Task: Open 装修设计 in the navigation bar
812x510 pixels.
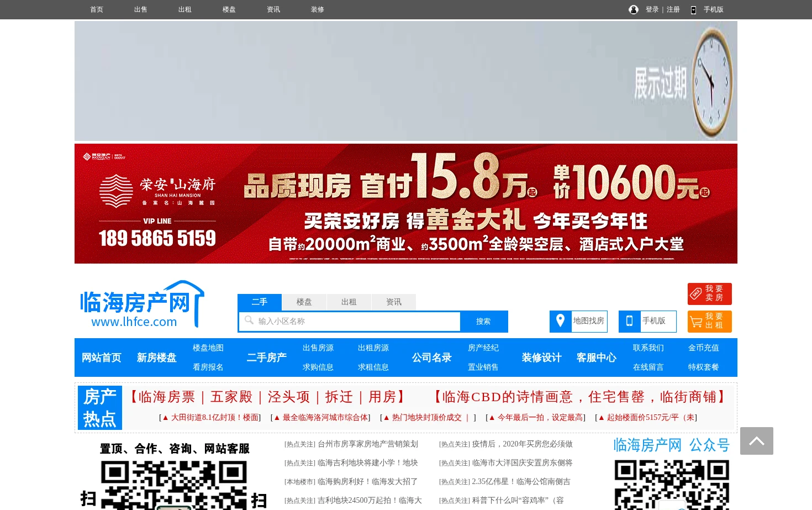Action: tap(542, 357)
